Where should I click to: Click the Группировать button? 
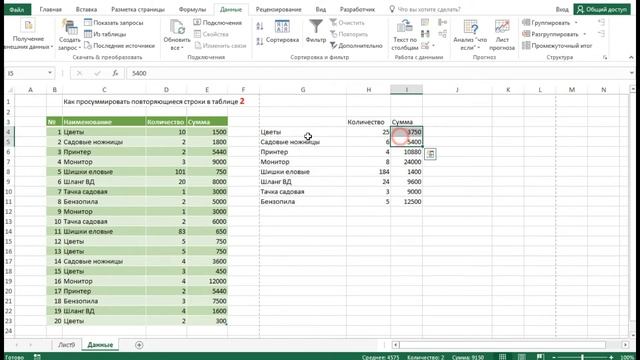546,23
